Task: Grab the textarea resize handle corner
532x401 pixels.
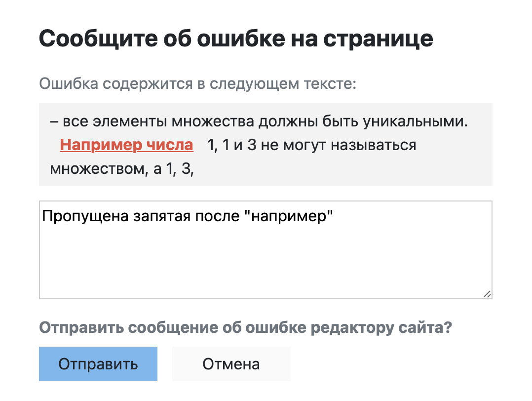Action: click(x=487, y=294)
